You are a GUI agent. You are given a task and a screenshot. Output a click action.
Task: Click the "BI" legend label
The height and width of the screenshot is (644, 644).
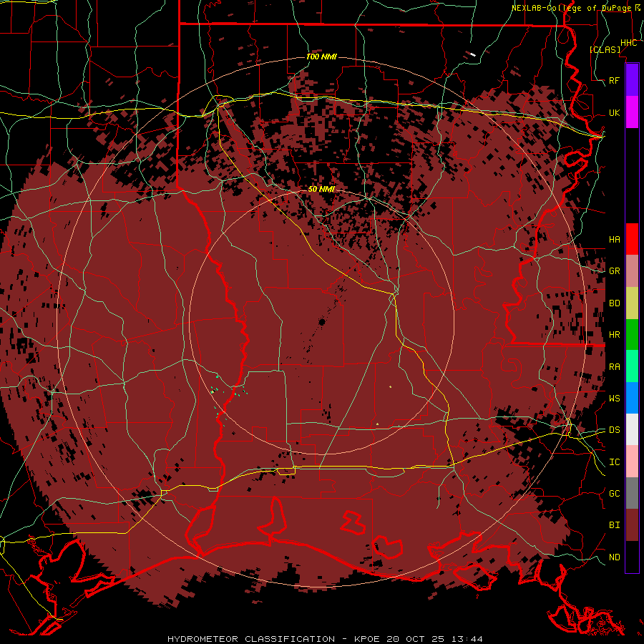pyautogui.click(x=614, y=525)
